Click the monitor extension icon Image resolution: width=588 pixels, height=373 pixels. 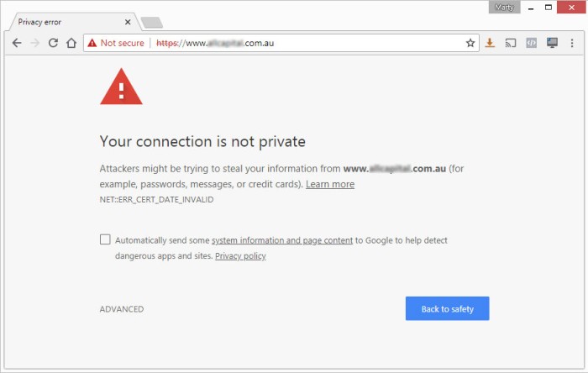pos(552,43)
